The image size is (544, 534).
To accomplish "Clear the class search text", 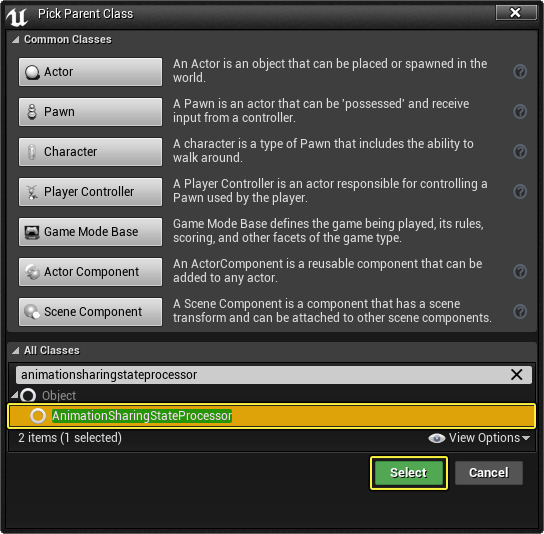I will [x=517, y=374].
